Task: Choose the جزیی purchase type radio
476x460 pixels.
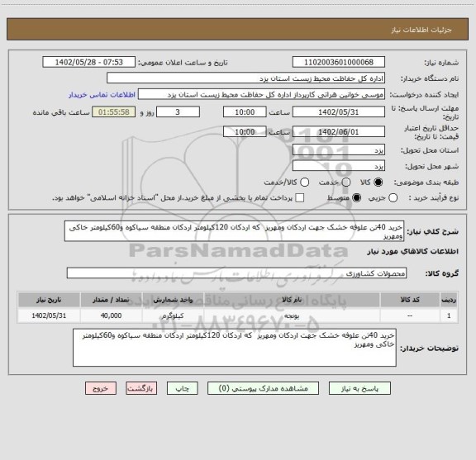Action: tap(393, 198)
